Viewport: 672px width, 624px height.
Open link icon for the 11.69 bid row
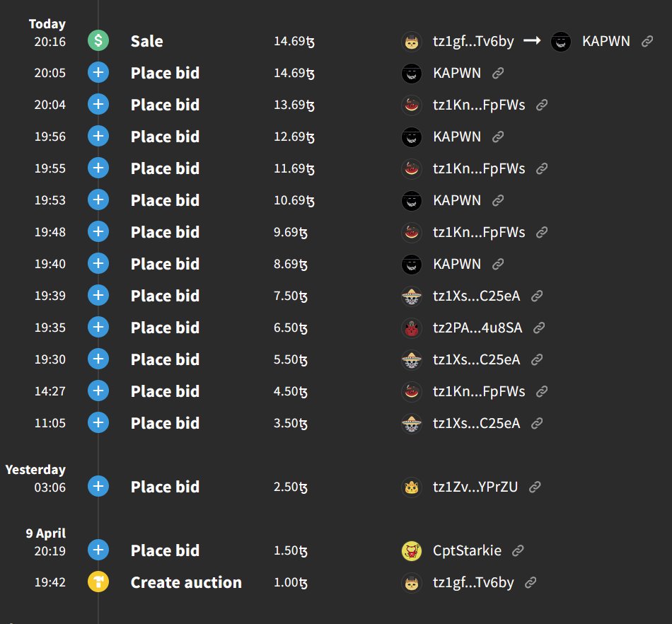pyautogui.click(x=542, y=168)
